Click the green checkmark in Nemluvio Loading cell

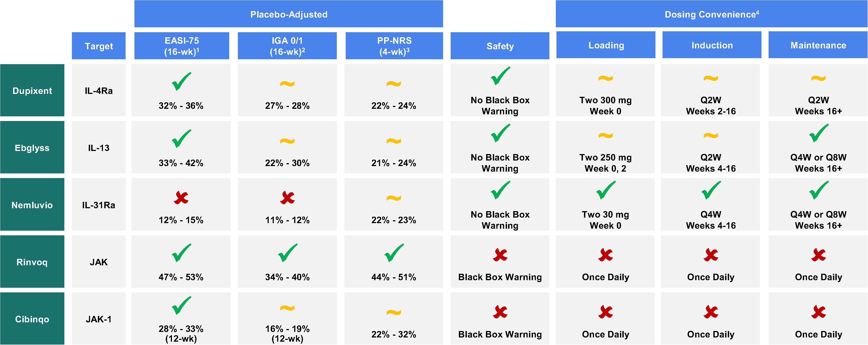tap(606, 190)
